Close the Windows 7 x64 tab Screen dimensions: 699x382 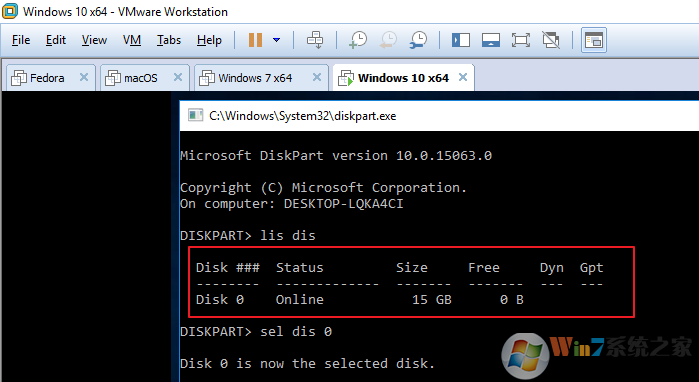point(317,77)
